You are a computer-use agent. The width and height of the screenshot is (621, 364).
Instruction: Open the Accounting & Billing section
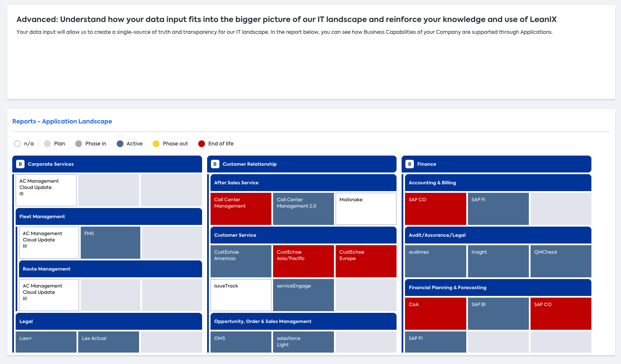point(498,183)
